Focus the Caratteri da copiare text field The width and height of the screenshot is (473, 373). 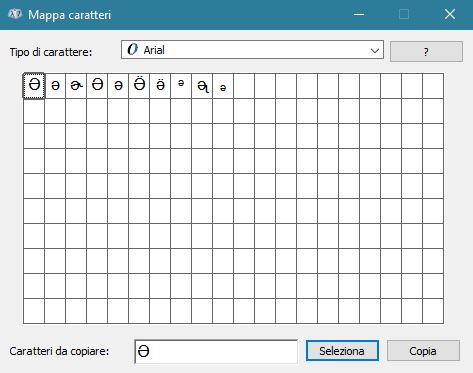(216, 351)
